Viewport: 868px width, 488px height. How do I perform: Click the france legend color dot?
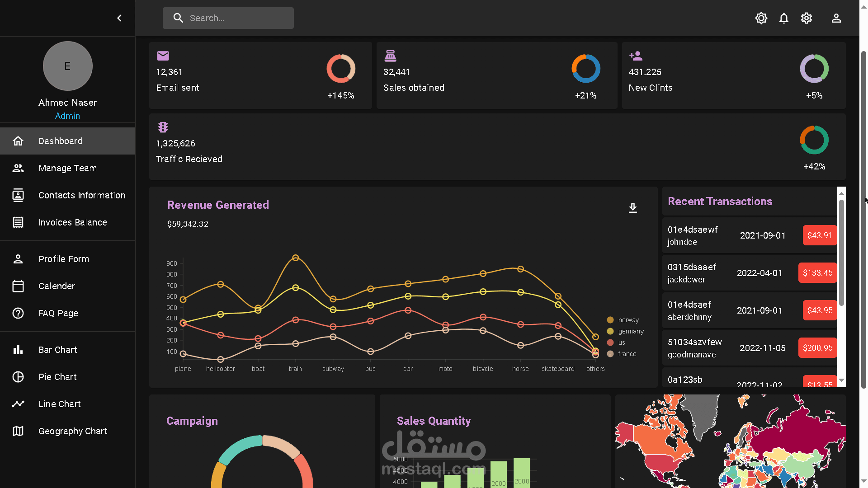click(610, 354)
